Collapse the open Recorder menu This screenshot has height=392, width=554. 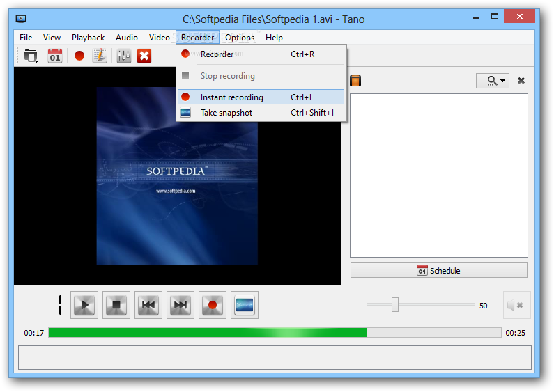coord(197,38)
